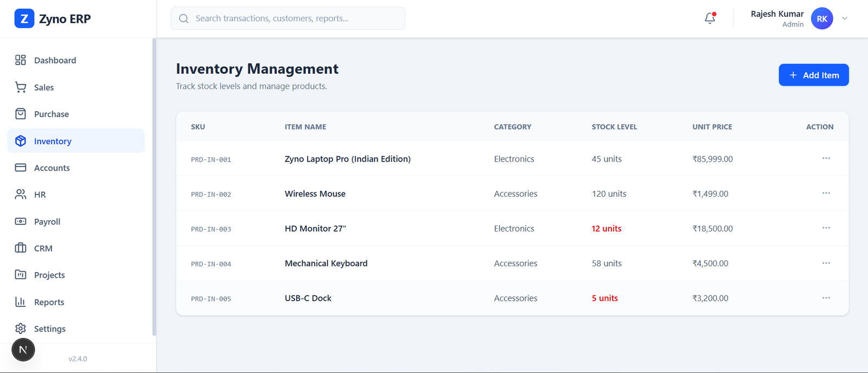868x373 pixels.
Task: Click the Accounts card icon
Action: [x=21, y=168]
